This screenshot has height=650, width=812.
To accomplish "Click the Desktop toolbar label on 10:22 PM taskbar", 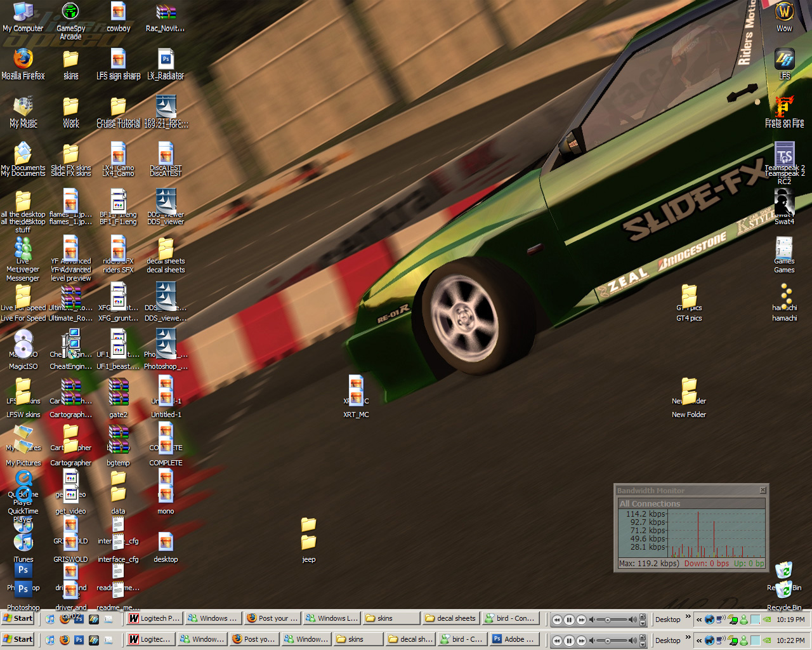I will pyautogui.click(x=668, y=640).
